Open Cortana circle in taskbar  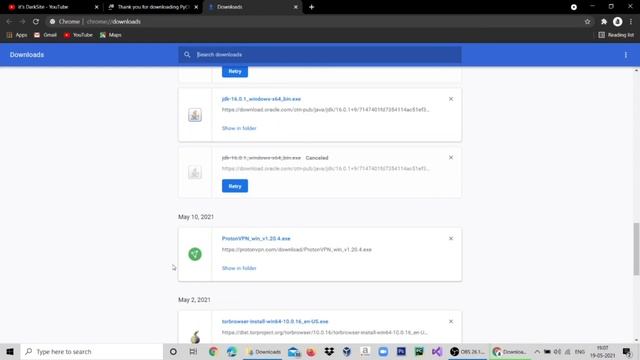coord(173,351)
